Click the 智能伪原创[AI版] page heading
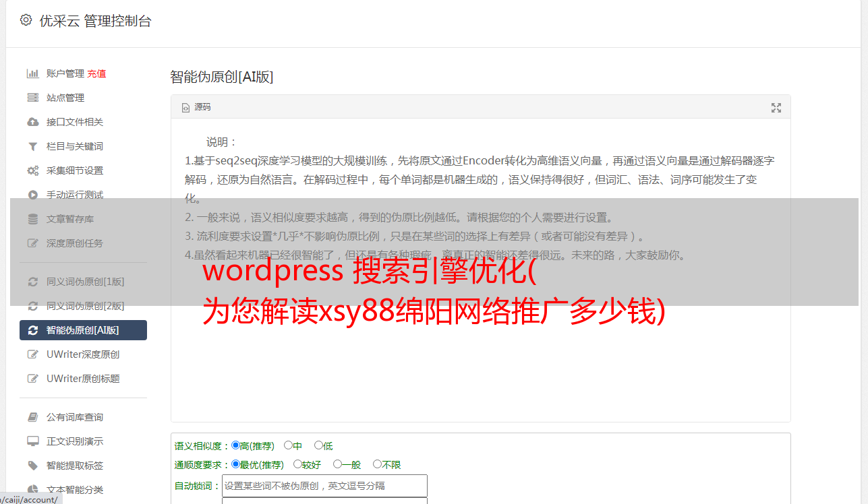 point(222,77)
